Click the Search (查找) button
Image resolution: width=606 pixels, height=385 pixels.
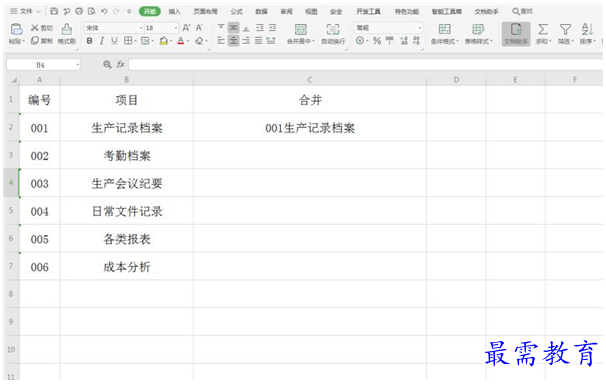(x=523, y=12)
